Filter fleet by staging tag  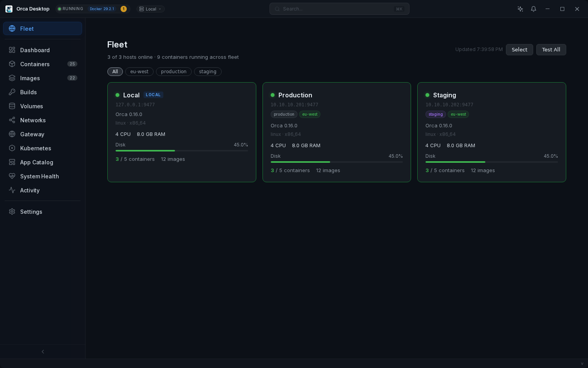[208, 72]
